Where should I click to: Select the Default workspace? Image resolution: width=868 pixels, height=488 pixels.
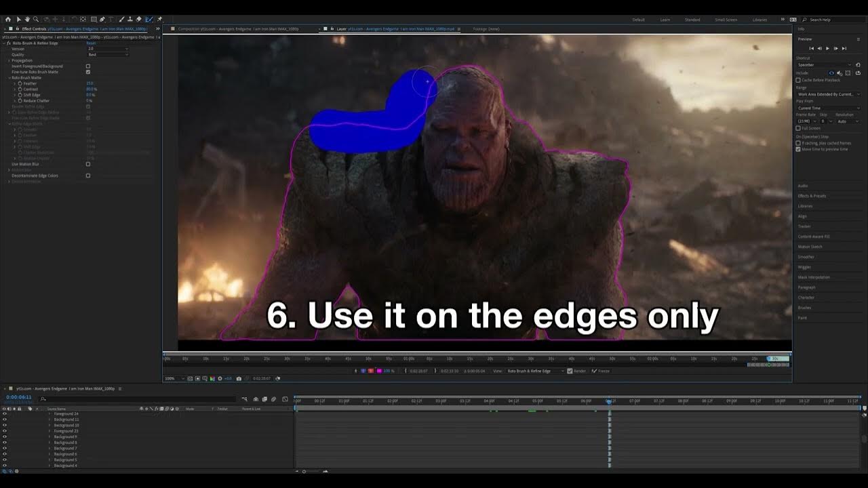[638, 20]
